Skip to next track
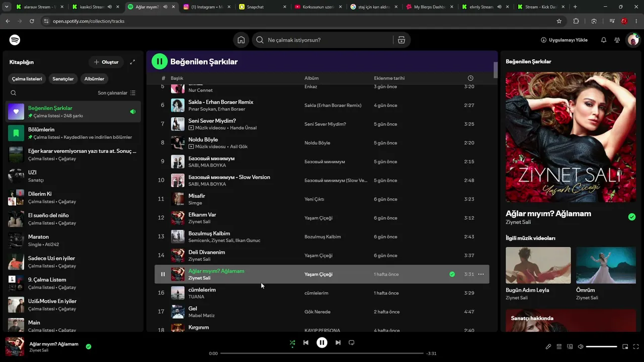 coord(338,343)
